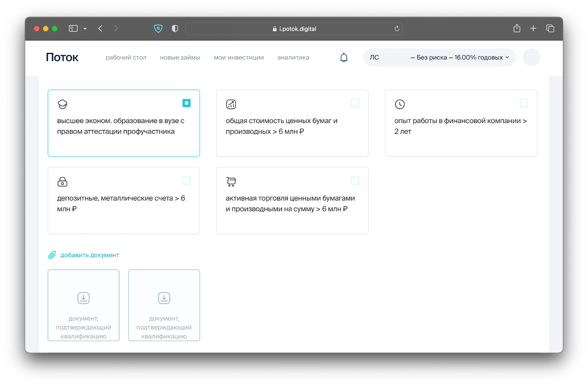The image size is (588, 386).
Task: Switch to аналитика
Action: 293,57
